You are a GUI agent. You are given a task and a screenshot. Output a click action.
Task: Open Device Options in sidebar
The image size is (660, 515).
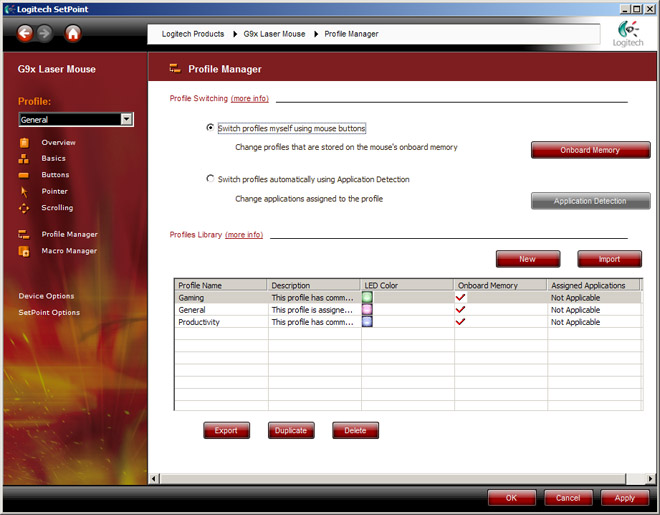(46, 296)
